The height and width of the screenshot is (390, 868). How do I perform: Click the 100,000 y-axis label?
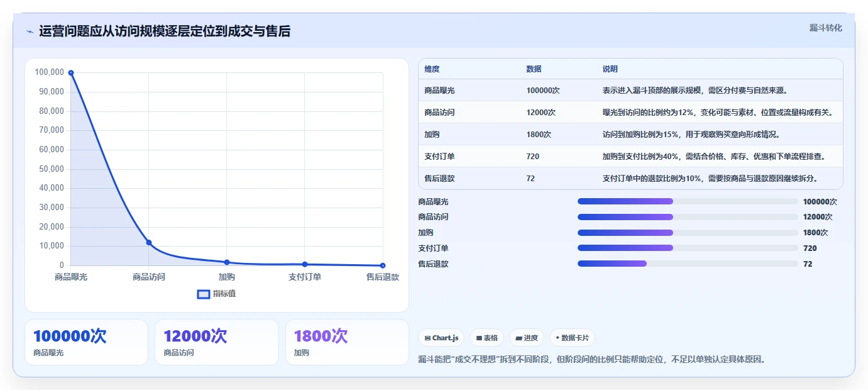(x=49, y=72)
